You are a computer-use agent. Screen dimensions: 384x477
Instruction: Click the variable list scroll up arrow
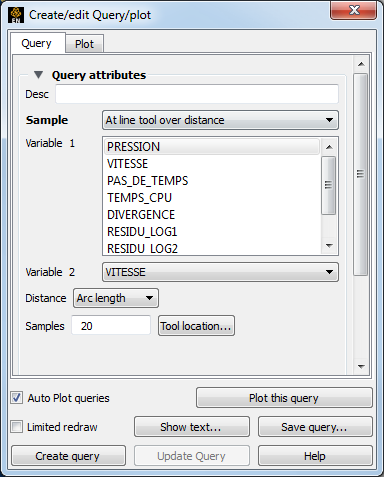pyautogui.click(x=329, y=147)
